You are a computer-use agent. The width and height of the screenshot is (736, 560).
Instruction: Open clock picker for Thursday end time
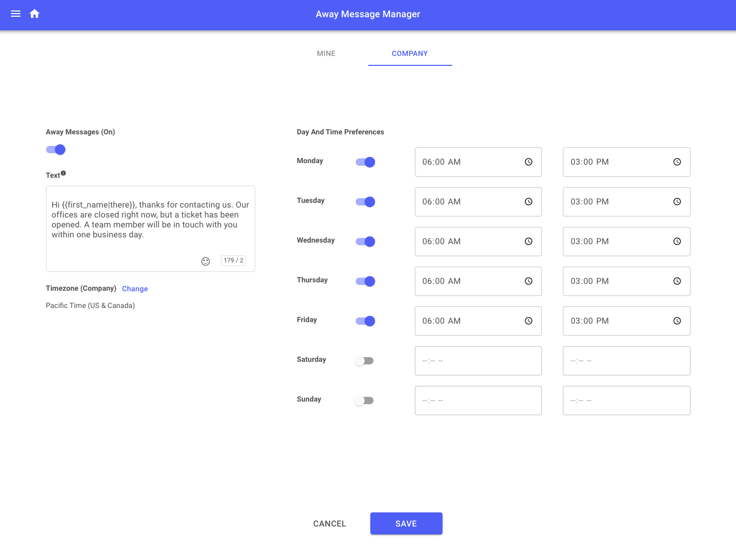[677, 281]
